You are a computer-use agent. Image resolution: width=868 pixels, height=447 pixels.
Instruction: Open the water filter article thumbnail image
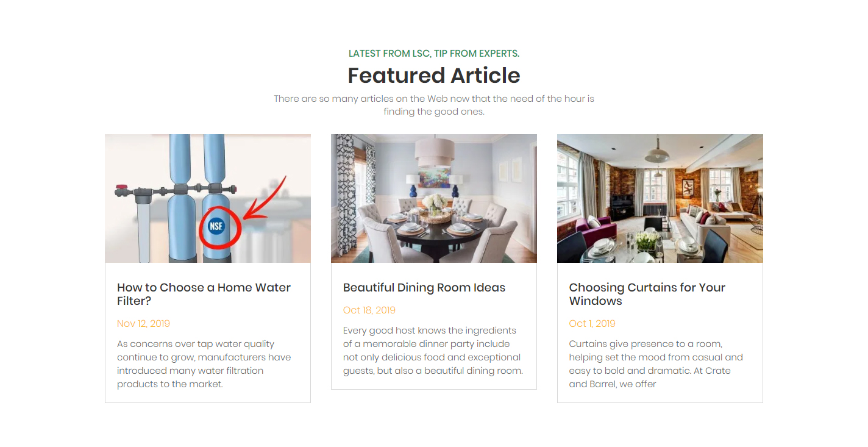pyautogui.click(x=208, y=198)
